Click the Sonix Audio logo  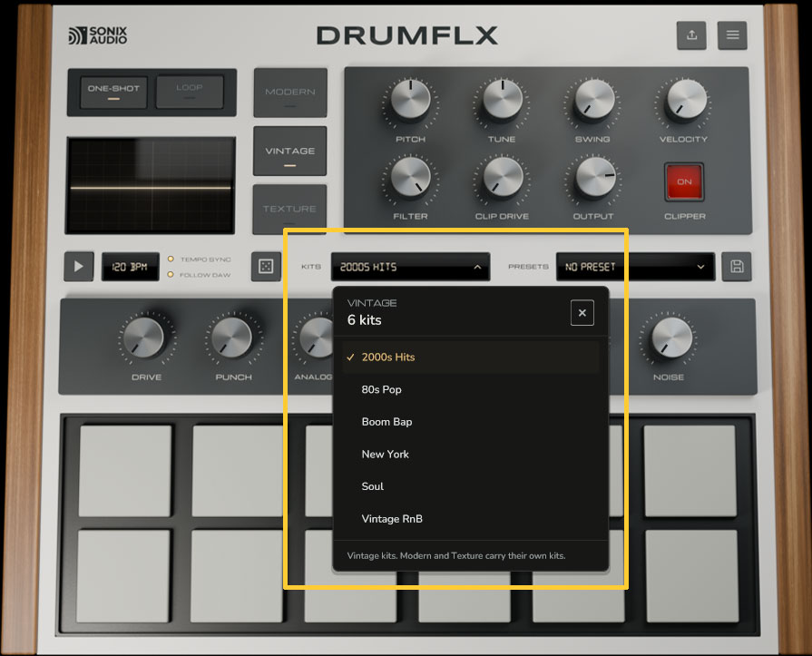(x=98, y=35)
